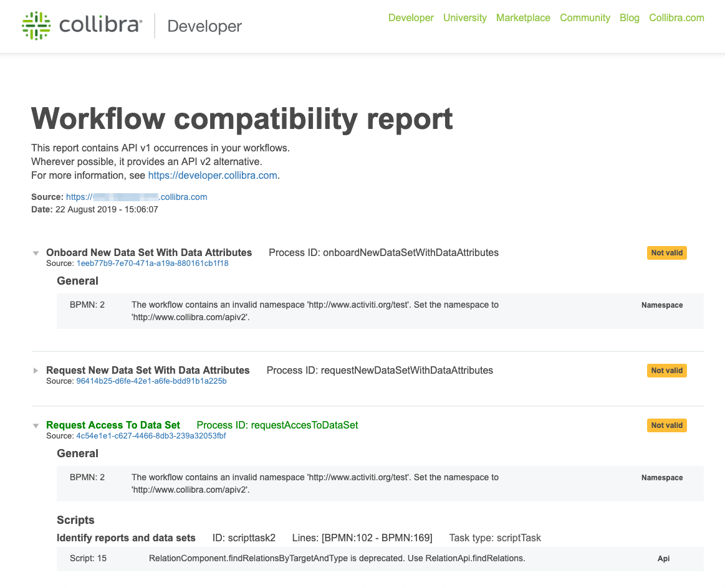
Task: Open the Community nav link
Action: coord(585,18)
